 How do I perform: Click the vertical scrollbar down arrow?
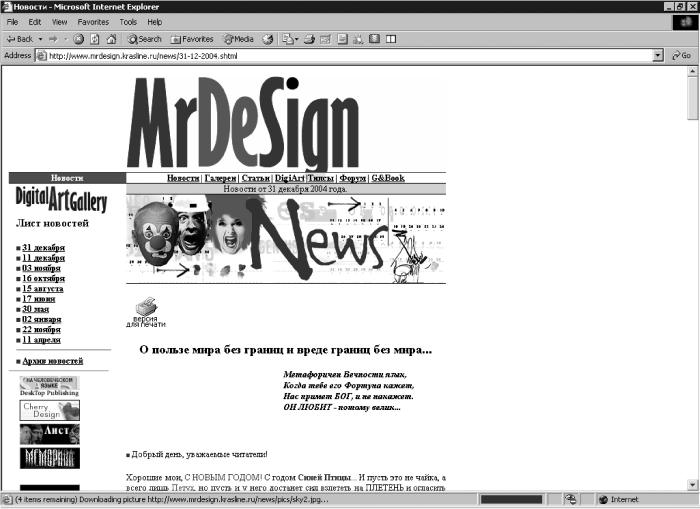pyautogui.click(x=692, y=484)
